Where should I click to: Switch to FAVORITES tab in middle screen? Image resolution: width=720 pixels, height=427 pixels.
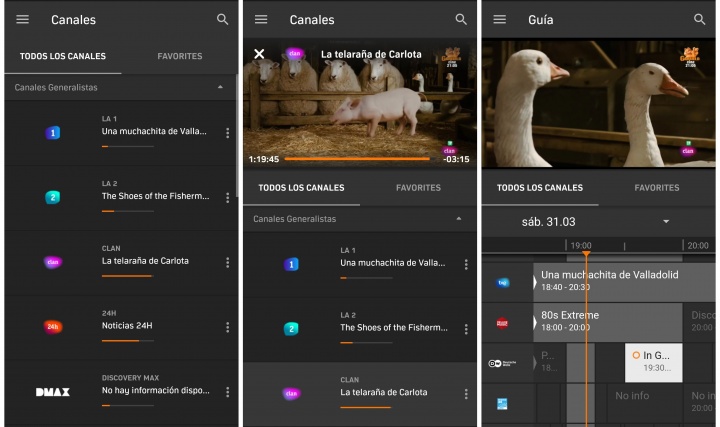pos(418,188)
